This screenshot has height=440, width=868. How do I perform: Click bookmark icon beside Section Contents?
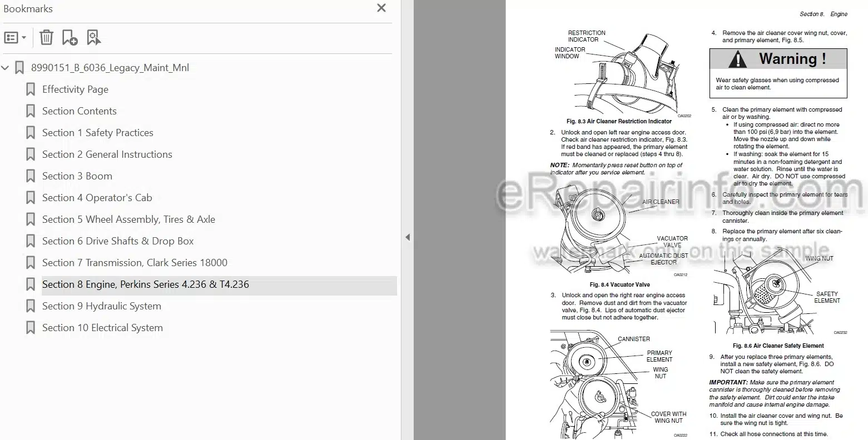point(31,111)
